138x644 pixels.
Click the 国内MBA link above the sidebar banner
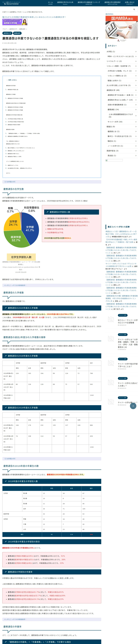point(109,14)
